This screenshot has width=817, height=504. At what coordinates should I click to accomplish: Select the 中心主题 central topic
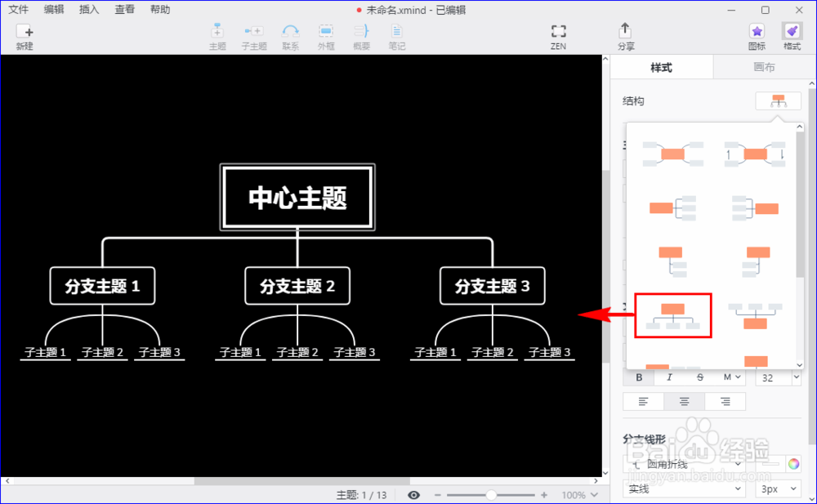click(x=297, y=197)
